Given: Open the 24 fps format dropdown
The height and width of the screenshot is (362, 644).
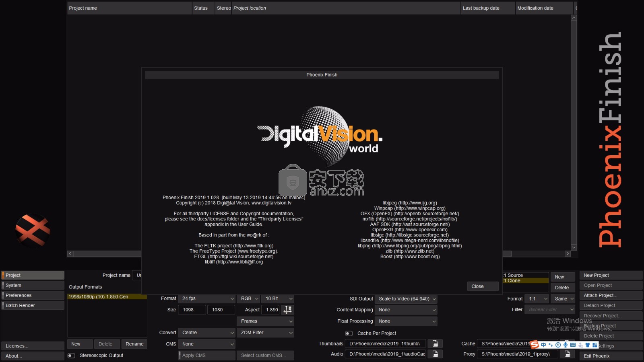Looking at the screenshot, I should coord(207,298).
